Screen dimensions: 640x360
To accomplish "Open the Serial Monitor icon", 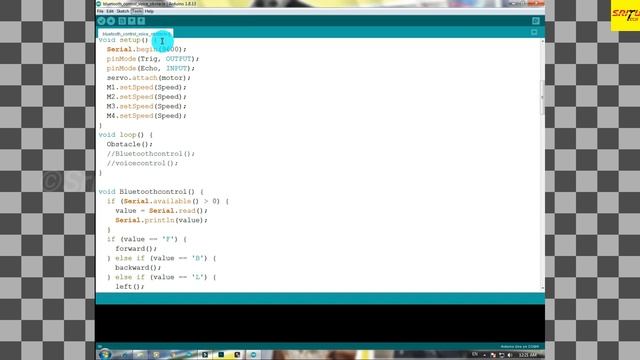I will tap(536, 21).
